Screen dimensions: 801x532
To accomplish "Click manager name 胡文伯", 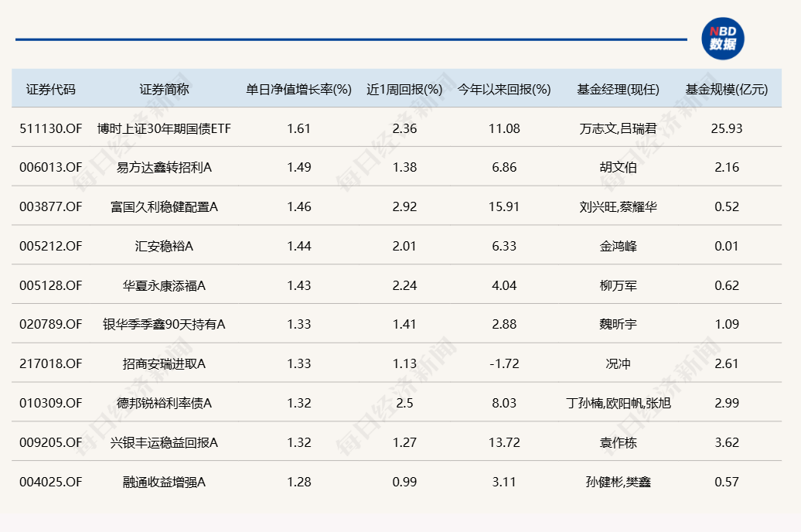I will pos(618,167).
